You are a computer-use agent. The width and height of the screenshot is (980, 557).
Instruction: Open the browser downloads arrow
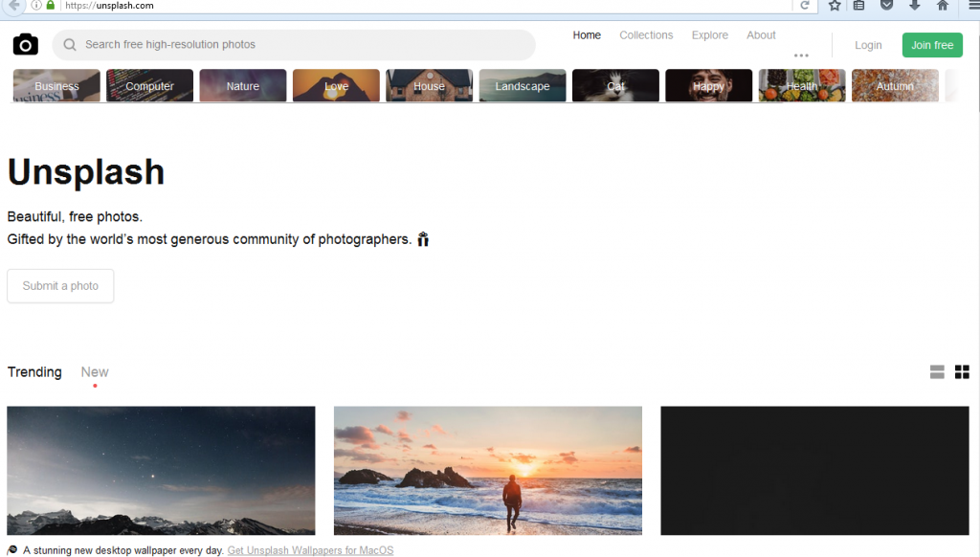(914, 6)
